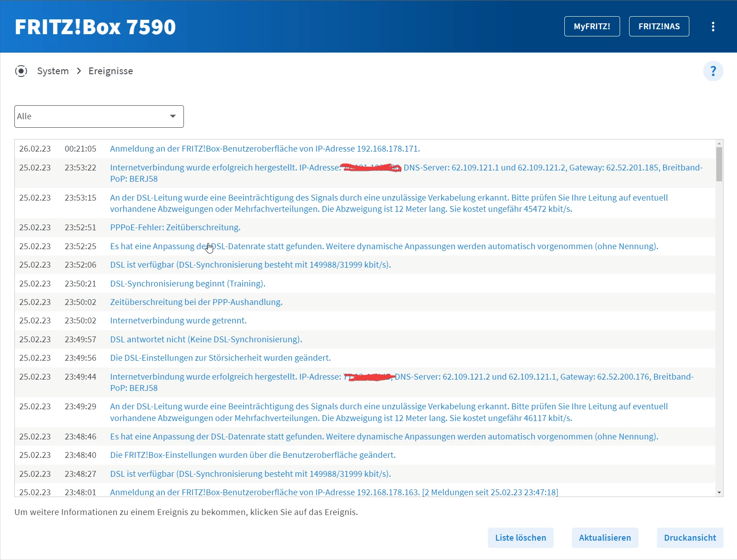The height and width of the screenshot is (560, 737).
Task: Open login event from IP 192.168.178.163
Action: click(x=334, y=493)
